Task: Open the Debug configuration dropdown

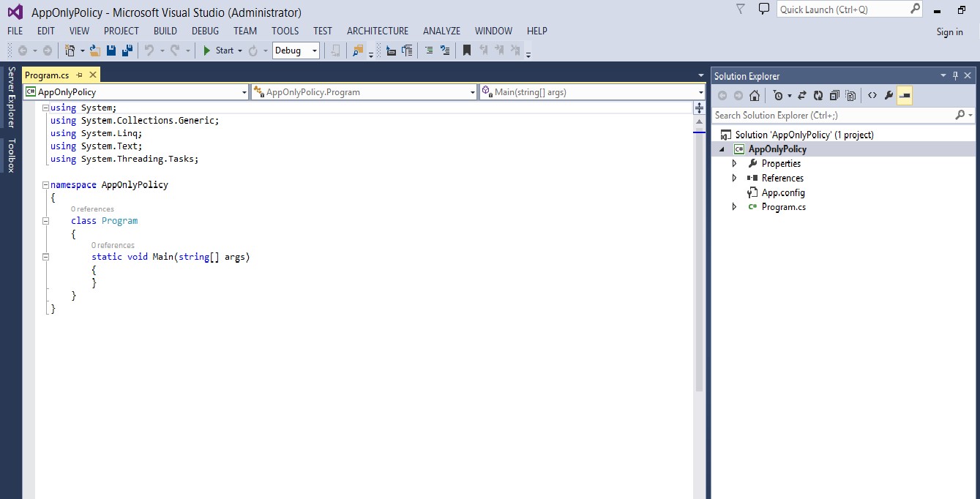Action: pos(296,50)
